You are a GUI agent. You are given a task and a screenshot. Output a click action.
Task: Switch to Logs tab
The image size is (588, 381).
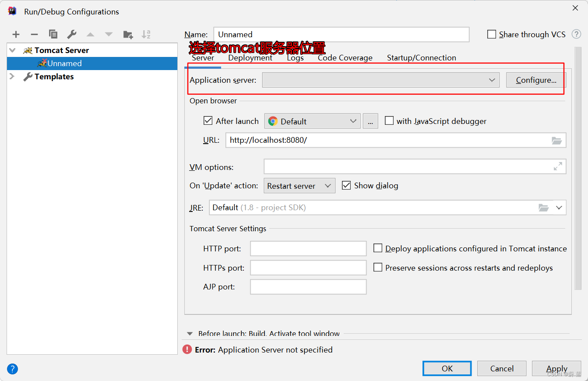(296, 58)
